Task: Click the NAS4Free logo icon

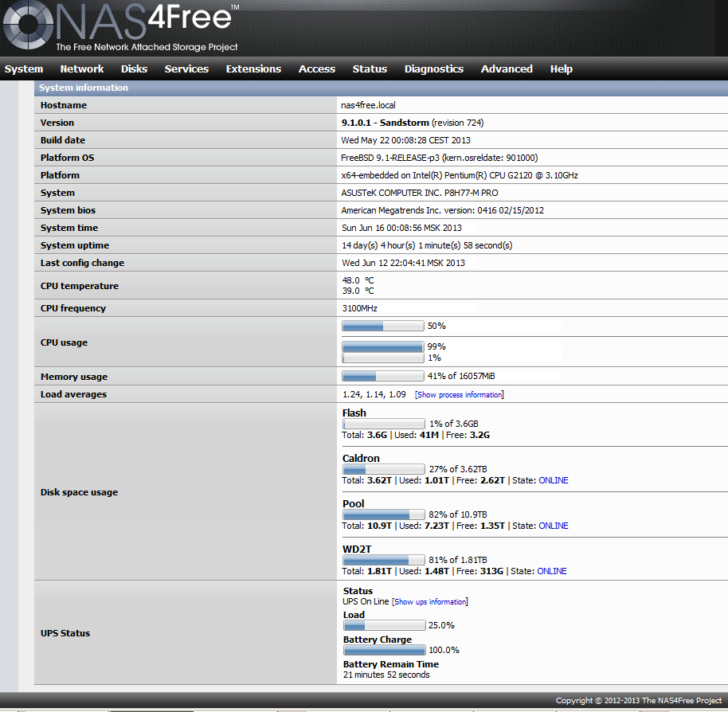Action: 28,24
